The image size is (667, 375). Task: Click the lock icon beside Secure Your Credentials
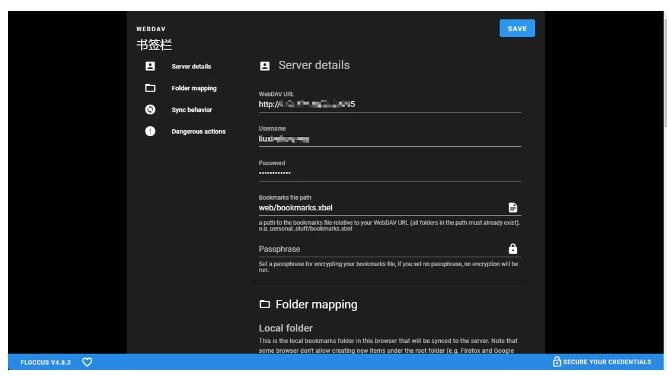(556, 361)
